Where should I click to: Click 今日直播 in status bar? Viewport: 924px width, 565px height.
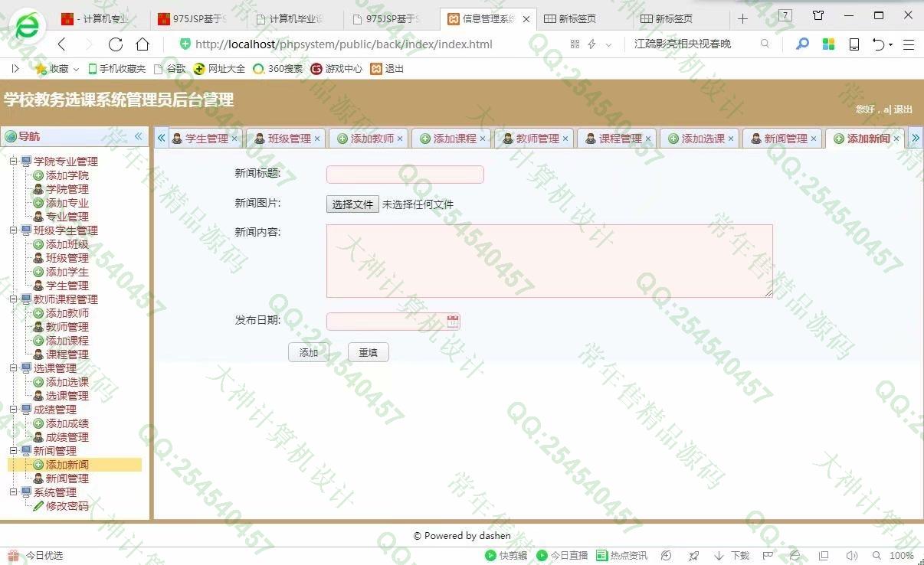point(562,556)
